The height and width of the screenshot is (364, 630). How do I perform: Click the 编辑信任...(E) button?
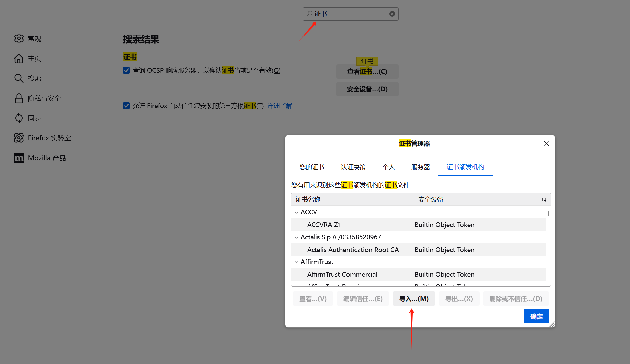coord(363,299)
